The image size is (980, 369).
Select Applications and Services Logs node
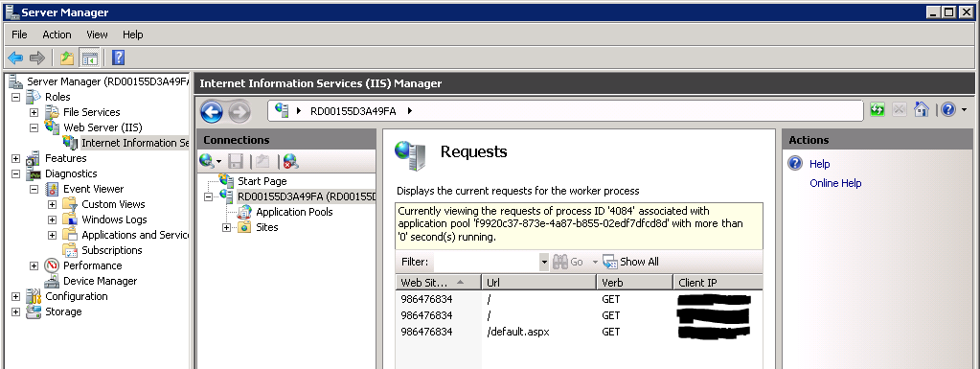tap(134, 235)
